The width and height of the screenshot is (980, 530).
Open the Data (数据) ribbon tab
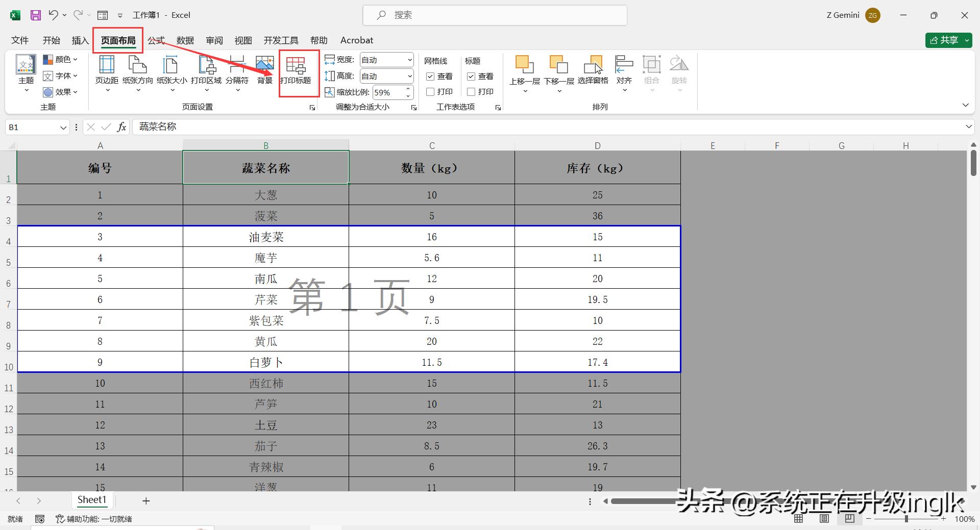[x=185, y=40]
